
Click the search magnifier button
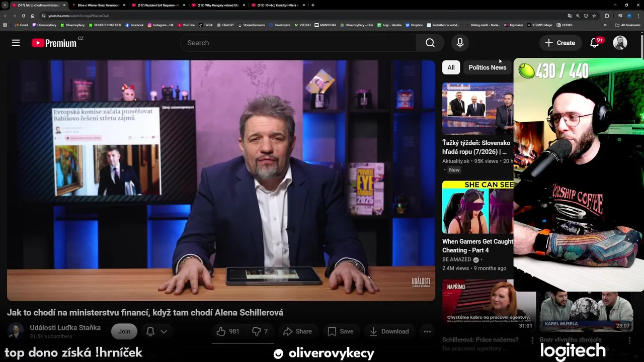click(x=430, y=43)
